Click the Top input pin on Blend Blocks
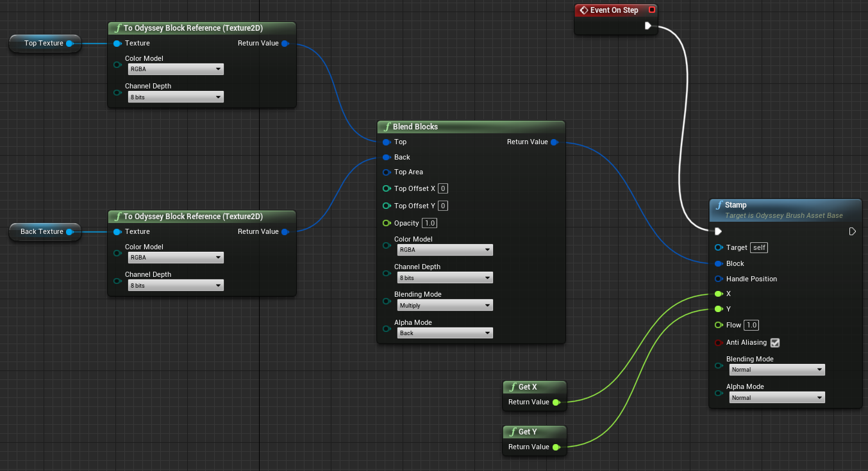The height and width of the screenshot is (471, 868). tap(387, 142)
